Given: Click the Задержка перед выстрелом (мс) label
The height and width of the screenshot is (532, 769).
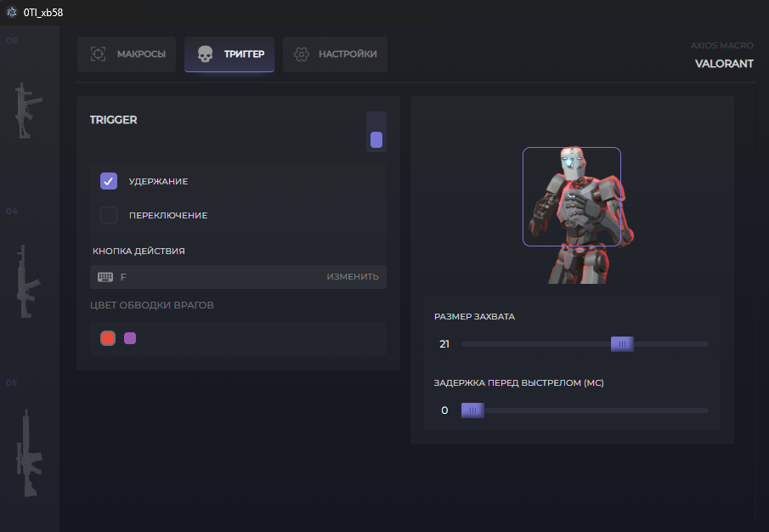Looking at the screenshot, I should (519, 383).
